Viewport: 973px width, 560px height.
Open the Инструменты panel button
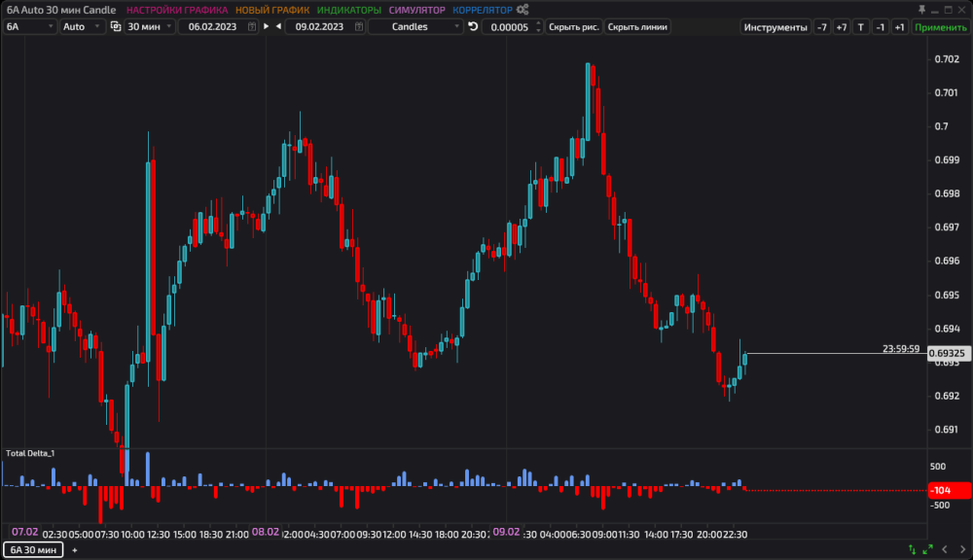(776, 26)
